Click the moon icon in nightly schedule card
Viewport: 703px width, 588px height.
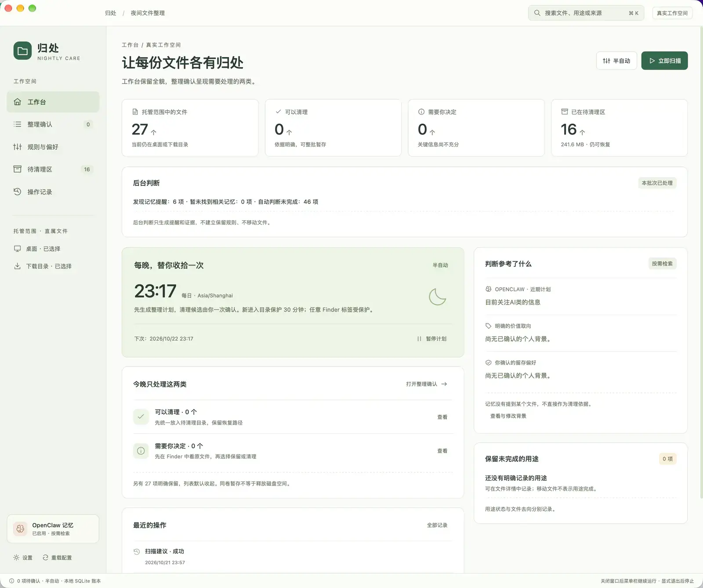[437, 297]
